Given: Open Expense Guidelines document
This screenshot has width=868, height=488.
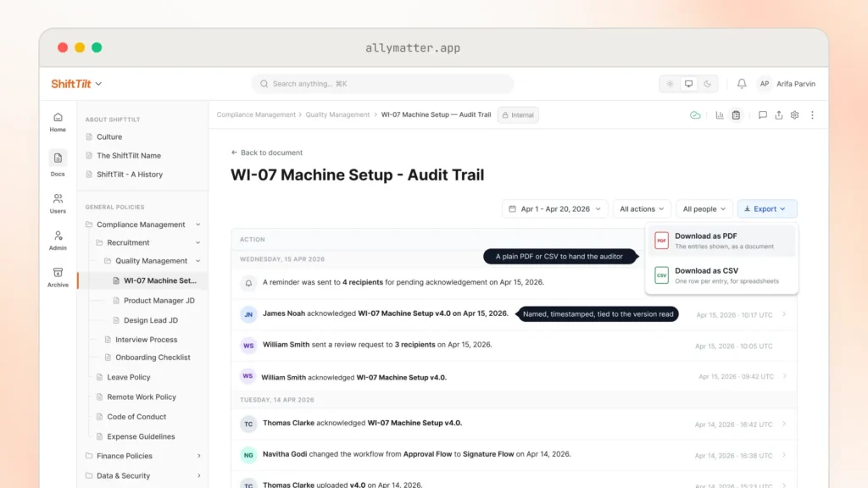Looking at the screenshot, I should point(141,437).
